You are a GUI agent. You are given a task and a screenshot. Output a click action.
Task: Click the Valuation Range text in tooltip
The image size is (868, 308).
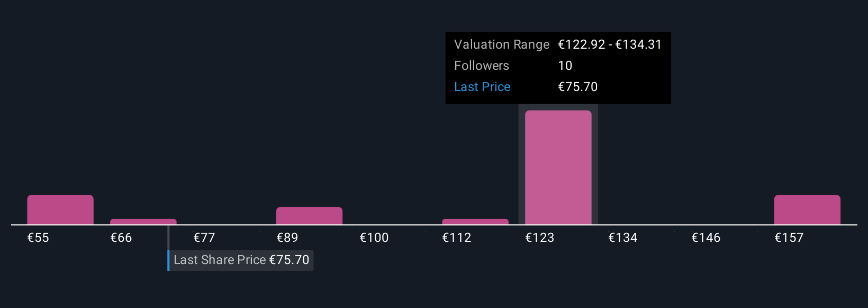502,44
